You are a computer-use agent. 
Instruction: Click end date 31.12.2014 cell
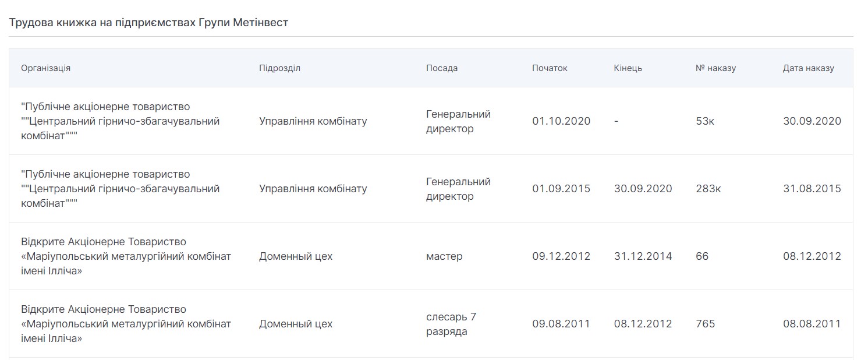643,256
